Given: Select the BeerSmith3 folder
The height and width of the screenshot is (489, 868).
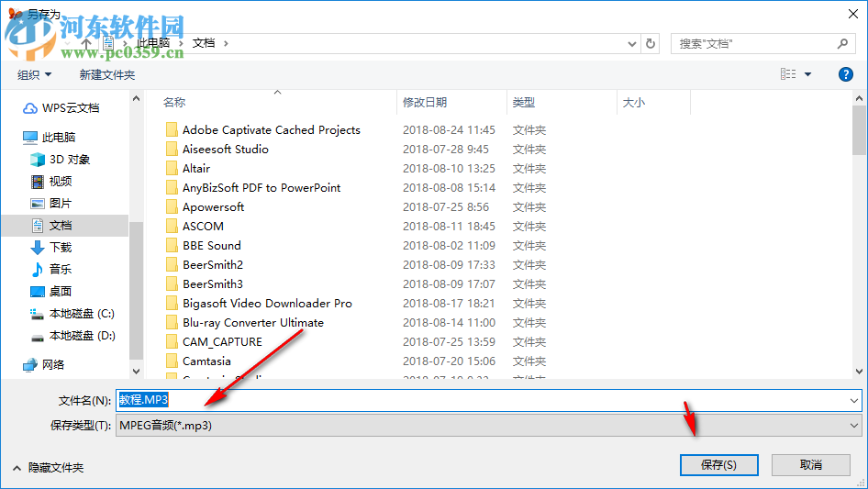Looking at the screenshot, I should [213, 284].
